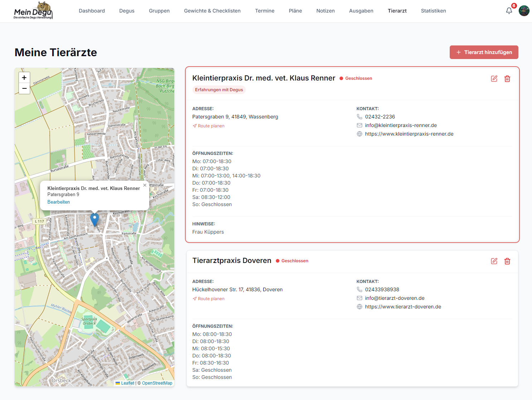Open the OpenStreetMap attribution link
This screenshot has width=532, height=400.
click(157, 383)
